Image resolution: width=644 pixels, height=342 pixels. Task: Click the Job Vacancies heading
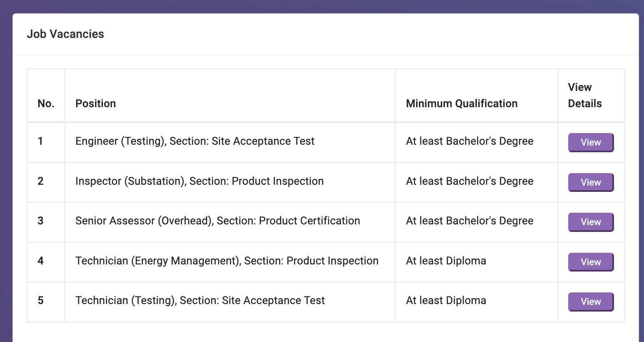click(x=65, y=34)
